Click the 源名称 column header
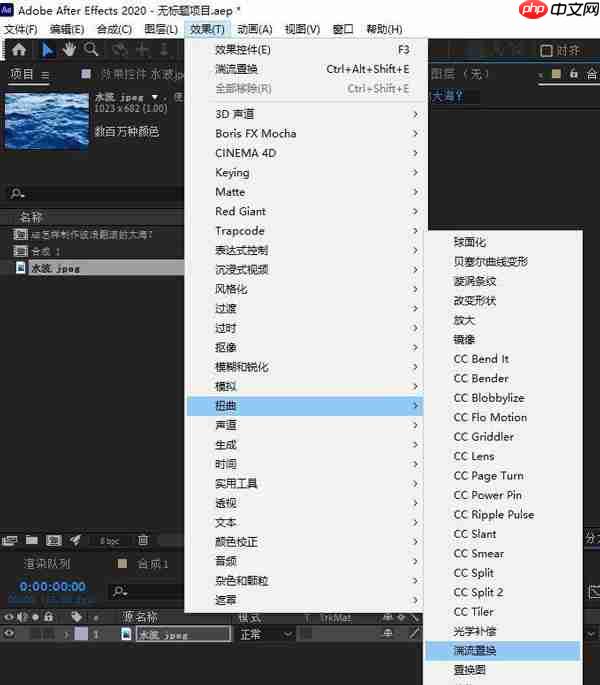This screenshot has height=685, width=600. tap(139, 617)
